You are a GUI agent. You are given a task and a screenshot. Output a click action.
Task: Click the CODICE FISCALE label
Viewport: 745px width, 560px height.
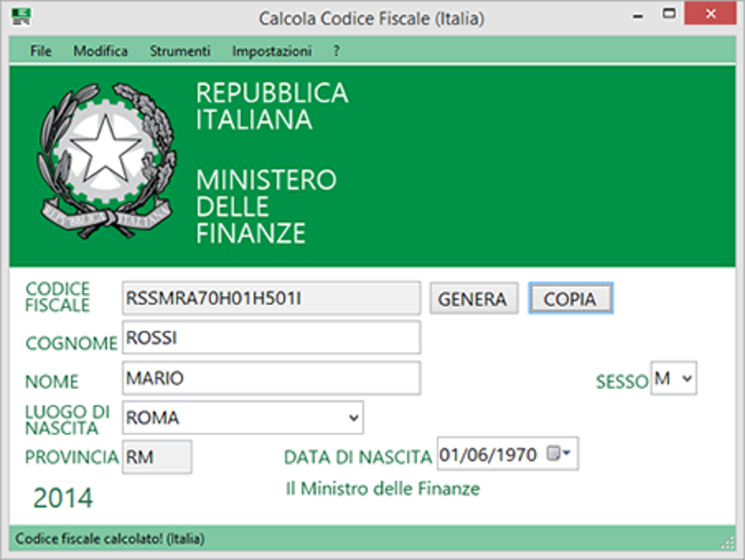click(x=58, y=297)
